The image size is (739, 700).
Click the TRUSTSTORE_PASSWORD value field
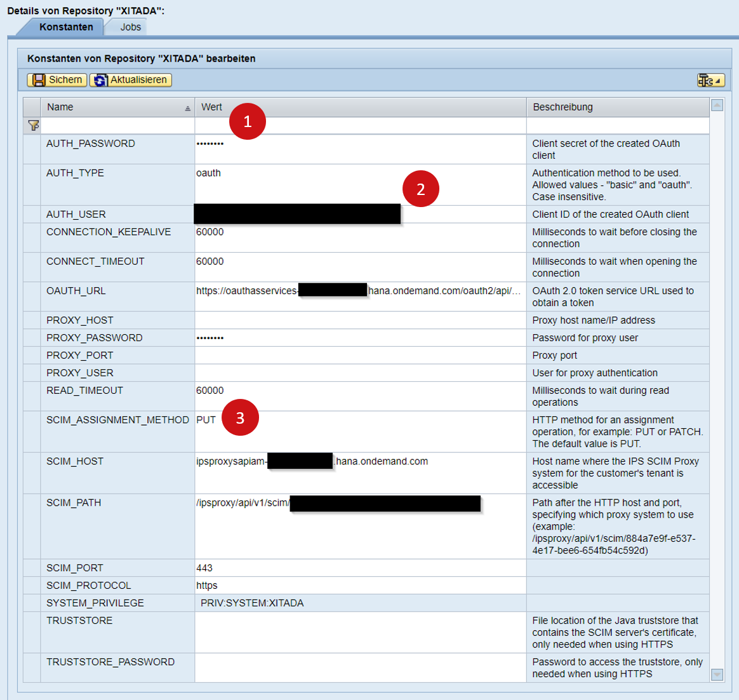click(361, 668)
